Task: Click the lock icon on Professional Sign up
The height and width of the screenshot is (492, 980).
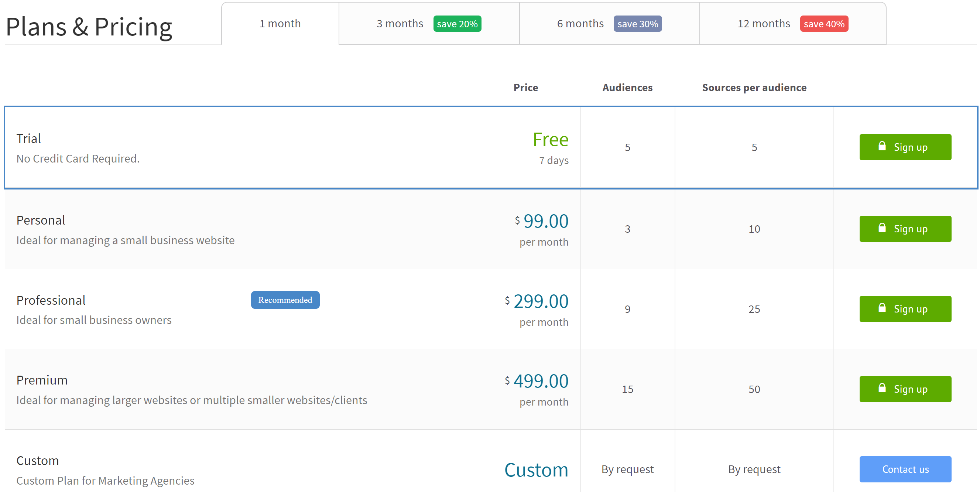Action: click(881, 308)
